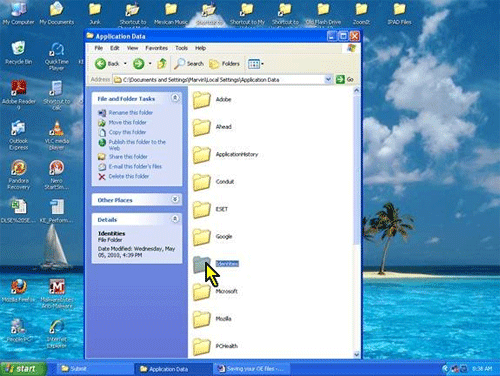
Task: Switch to Saving your OE files taskbar item
Action: (x=252, y=369)
